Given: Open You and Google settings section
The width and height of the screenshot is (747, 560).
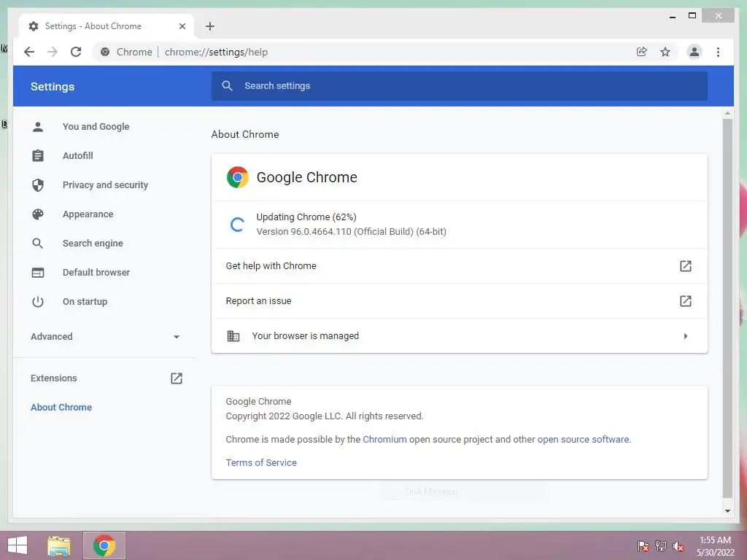Looking at the screenshot, I should [96, 127].
